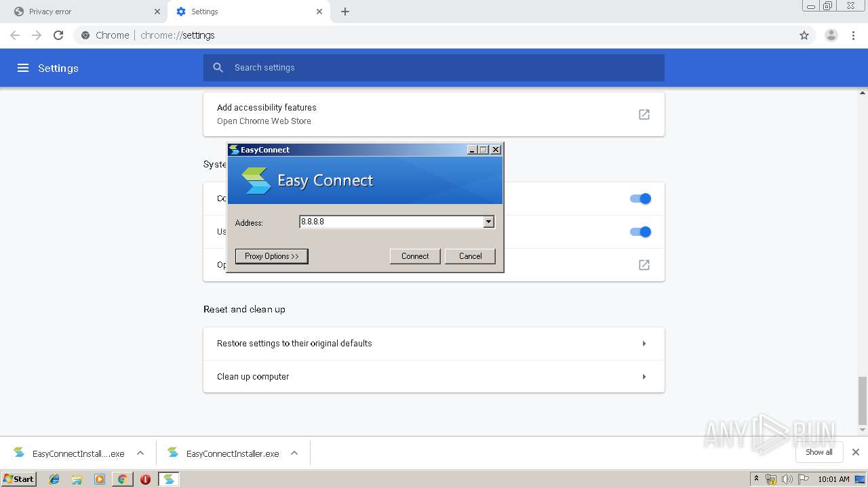868x488 pixels.
Task: Open menu for first EasyConnectInstall download
Action: click(140, 453)
